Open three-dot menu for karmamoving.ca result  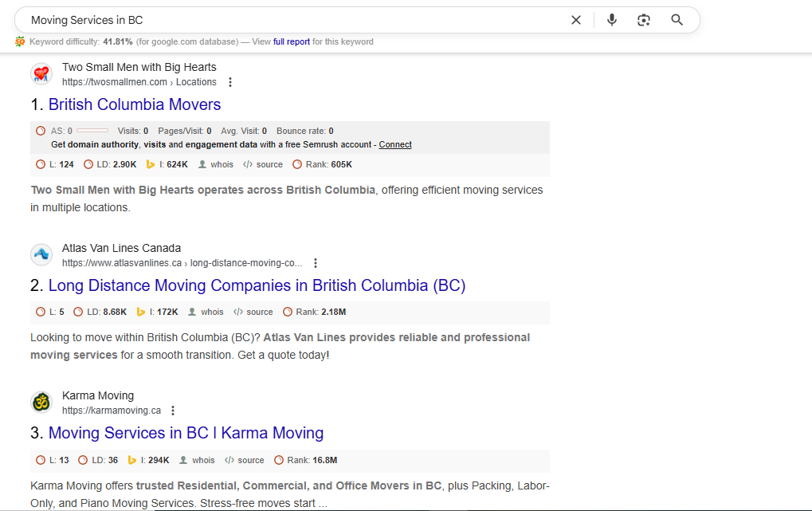173,411
